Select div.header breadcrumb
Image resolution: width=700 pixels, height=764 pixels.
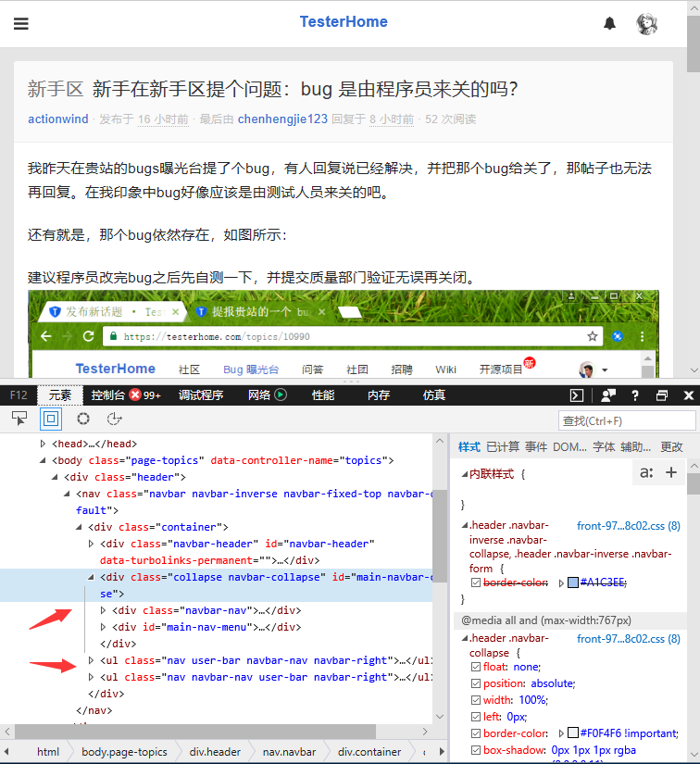(215, 752)
